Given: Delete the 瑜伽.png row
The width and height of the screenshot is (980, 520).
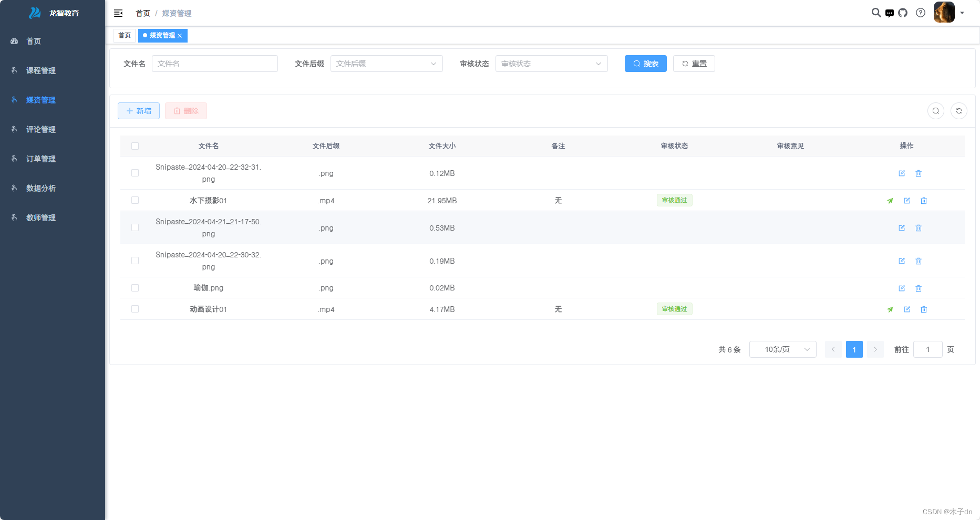Looking at the screenshot, I should click(x=919, y=288).
